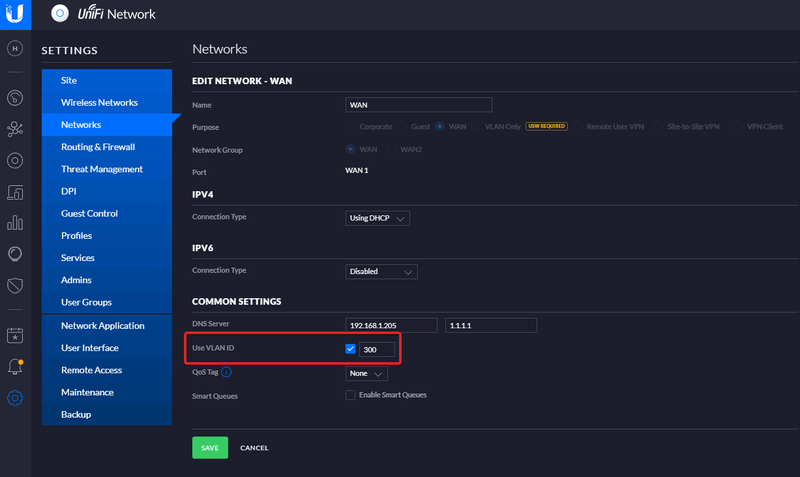This screenshot has width=800, height=477.
Task: Open Backup settings item
Action: coord(107,414)
